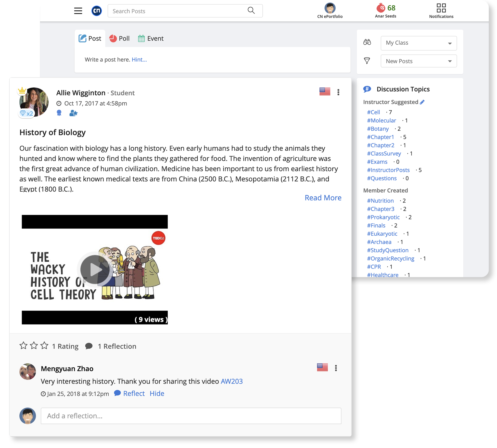Viewport: 497px width, 448px height.
Task: Open the #Questions topic
Action: coord(382,178)
